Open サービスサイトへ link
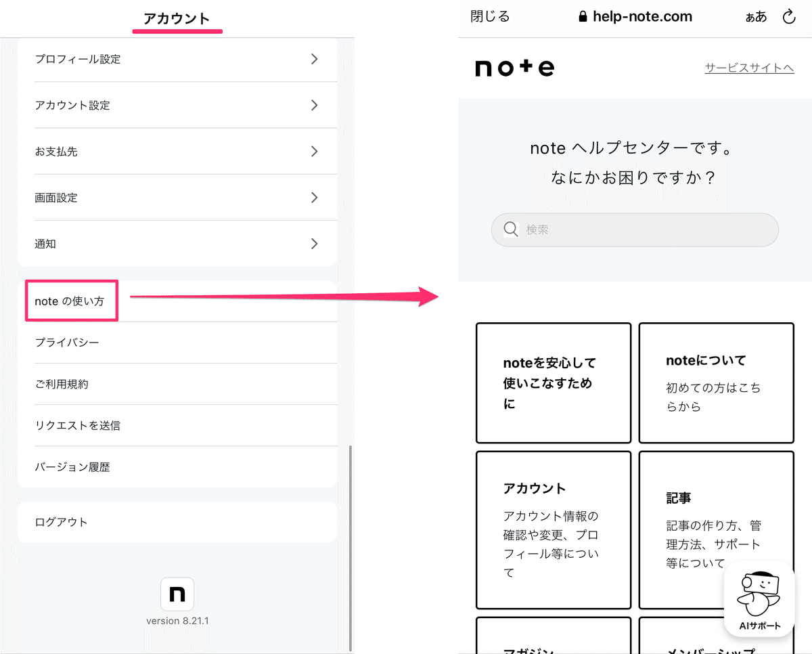 (749, 68)
